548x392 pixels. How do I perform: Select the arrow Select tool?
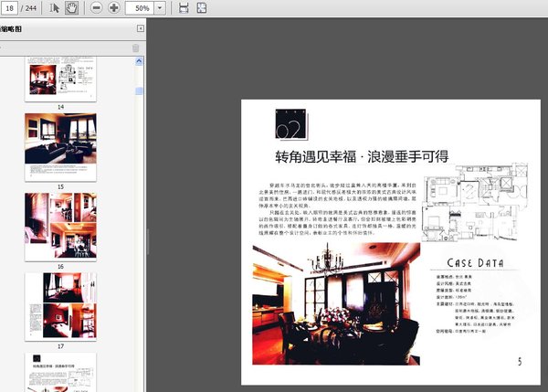[x=55, y=7]
